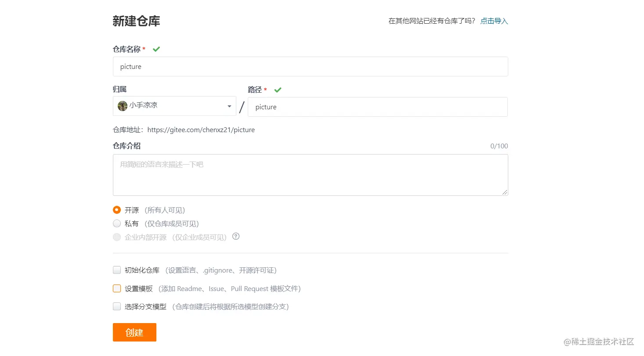Click the 在其他网站已经有仓库了吗? text

(x=432, y=21)
